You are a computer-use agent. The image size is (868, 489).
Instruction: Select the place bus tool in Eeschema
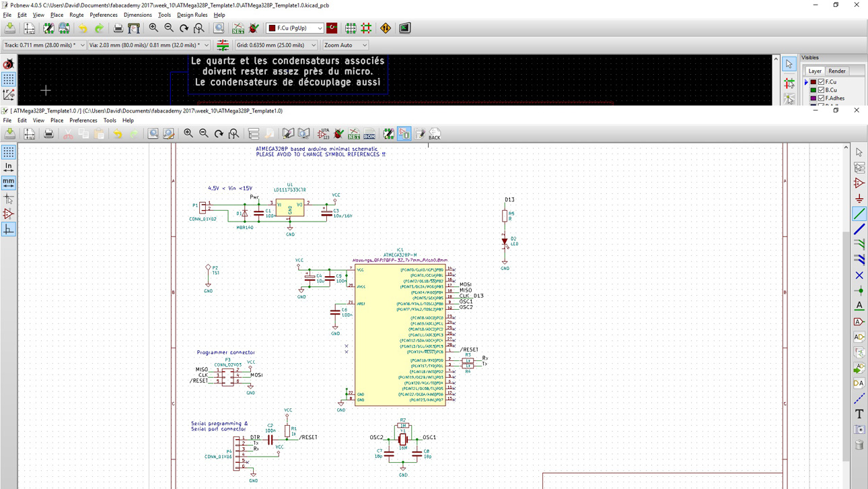[x=859, y=230]
